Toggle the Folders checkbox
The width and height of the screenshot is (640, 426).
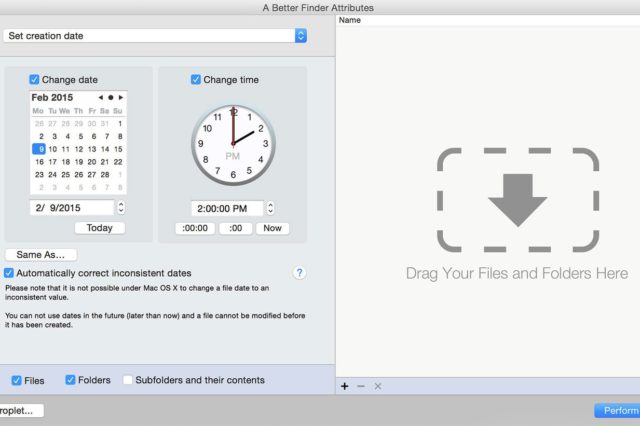coord(70,380)
